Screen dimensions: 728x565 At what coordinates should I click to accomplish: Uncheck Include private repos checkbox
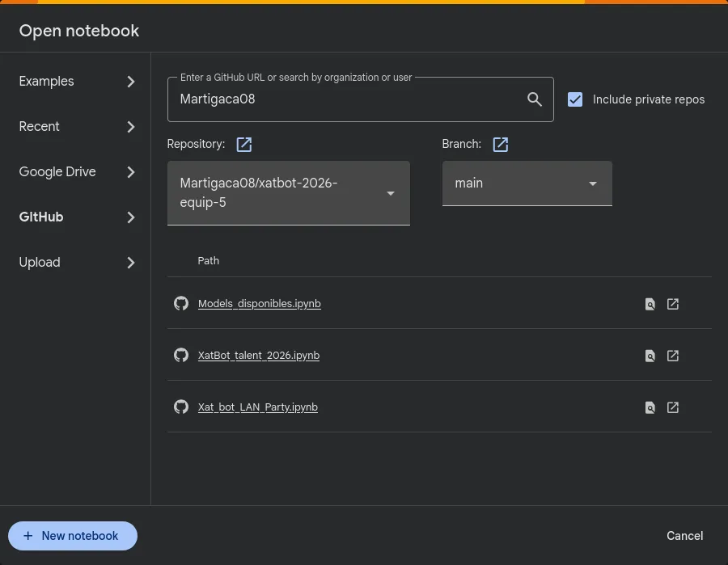[575, 99]
